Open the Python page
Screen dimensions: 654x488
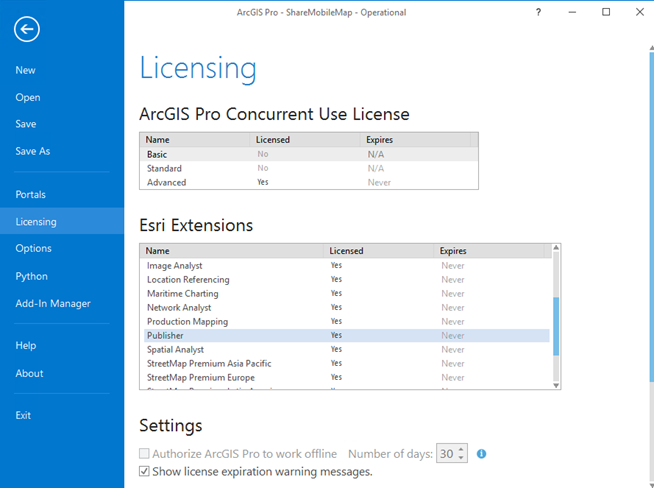pyautogui.click(x=31, y=276)
